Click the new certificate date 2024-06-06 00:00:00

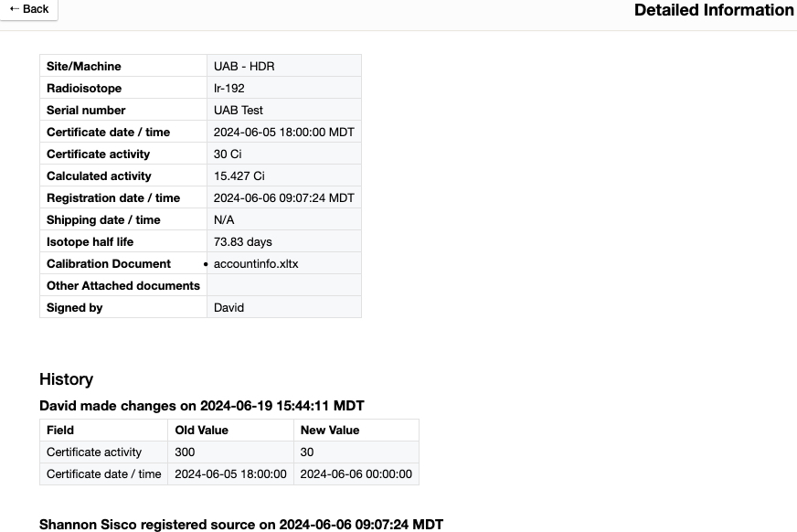[x=356, y=474]
